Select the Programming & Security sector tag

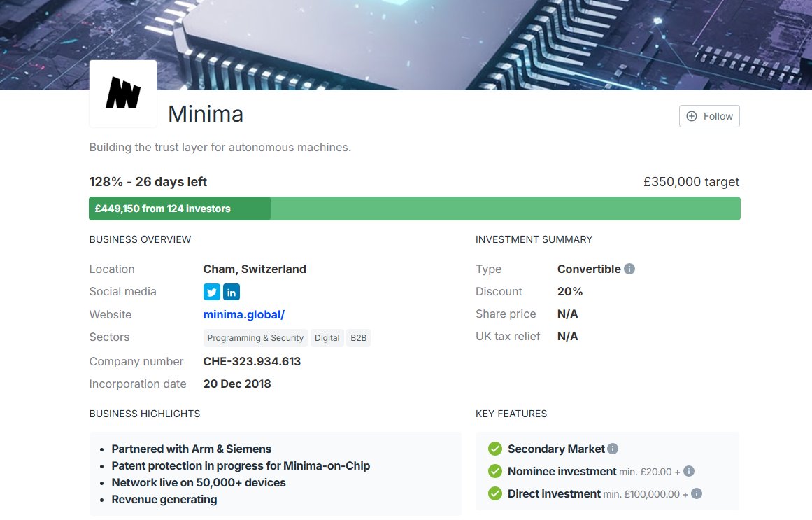[x=255, y=338]
